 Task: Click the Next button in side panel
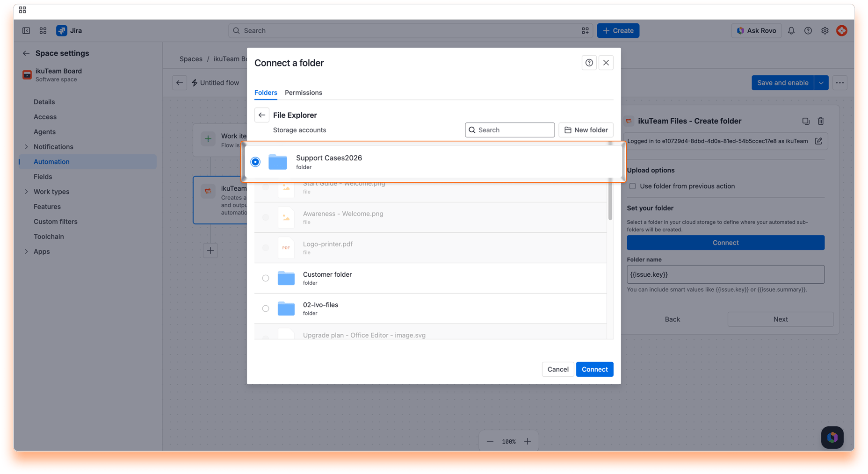(781, 319)
